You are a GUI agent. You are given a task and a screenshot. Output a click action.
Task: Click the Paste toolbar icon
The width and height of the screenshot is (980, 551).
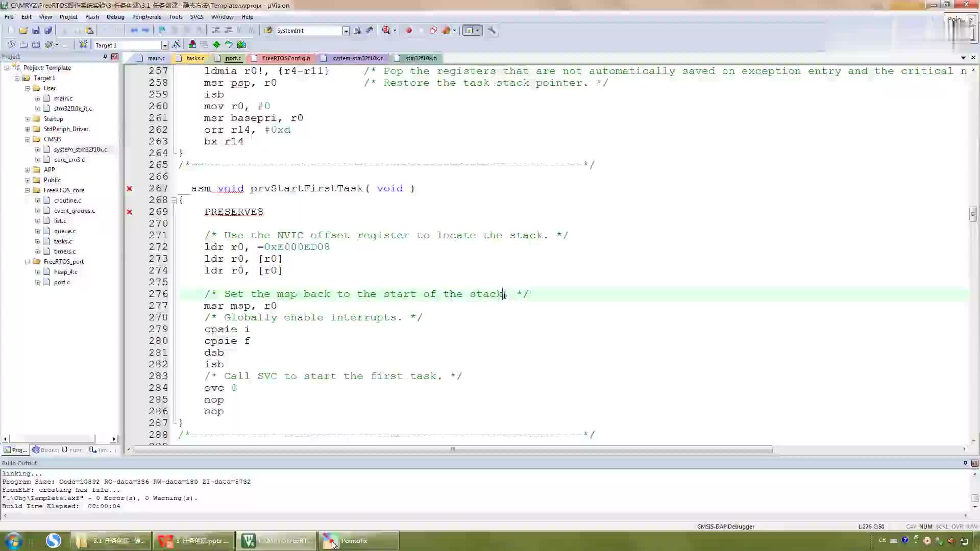point(89,31)
